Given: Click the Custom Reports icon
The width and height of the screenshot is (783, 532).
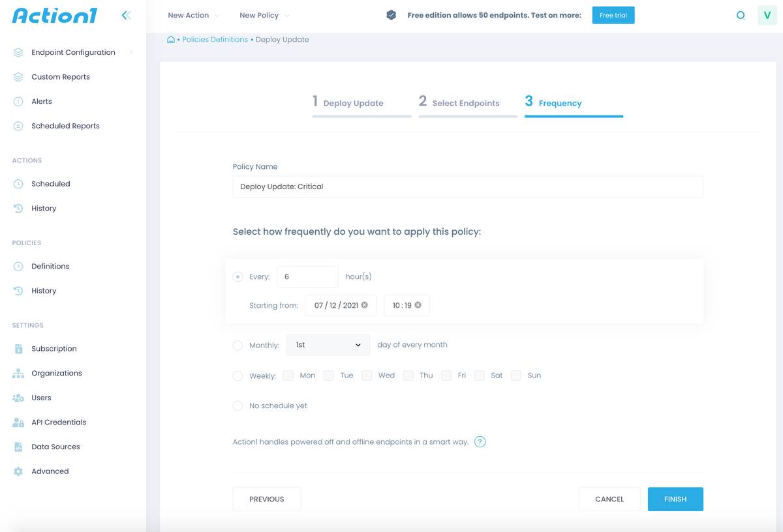Looking at the screenshot, I should pyautogui.click(x=18, y=77).
